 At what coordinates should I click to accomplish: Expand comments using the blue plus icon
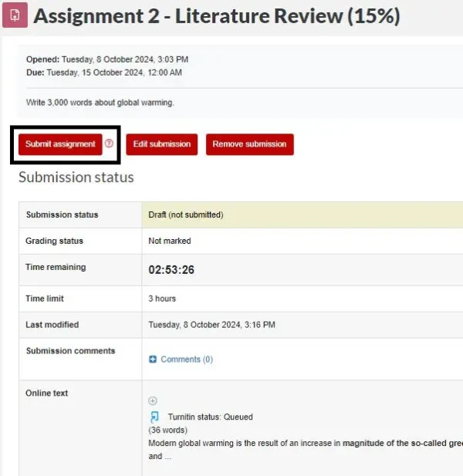point(153,360)
